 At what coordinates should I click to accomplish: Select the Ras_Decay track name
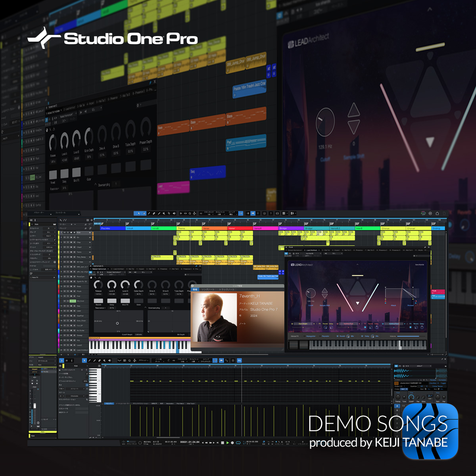(x=81, y=257)
